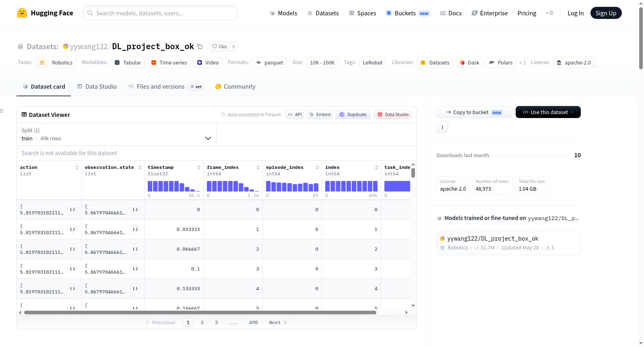Open Enterprise in the top navigation

pyautogui.click(x=489, y=13)
